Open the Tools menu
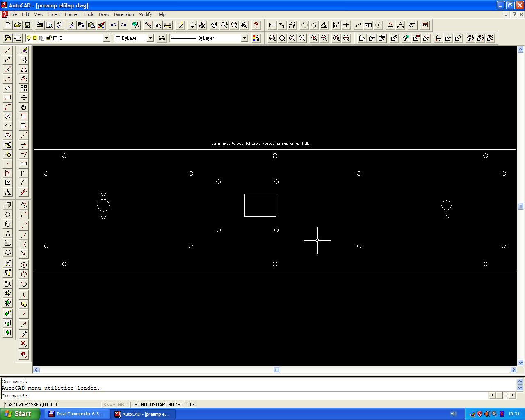Image resolution: width=525 pixels, height=420 pixels. [89, 14]
